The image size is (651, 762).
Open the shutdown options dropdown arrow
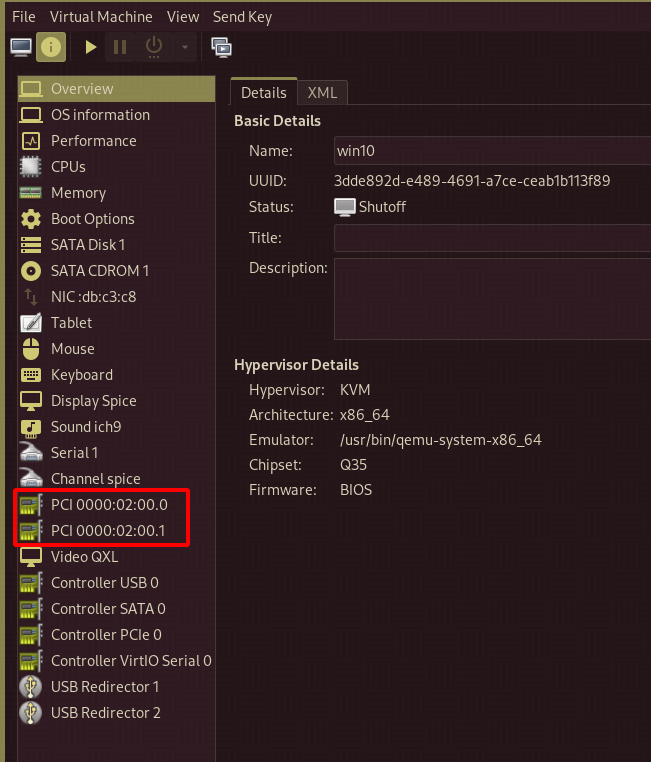185,47
